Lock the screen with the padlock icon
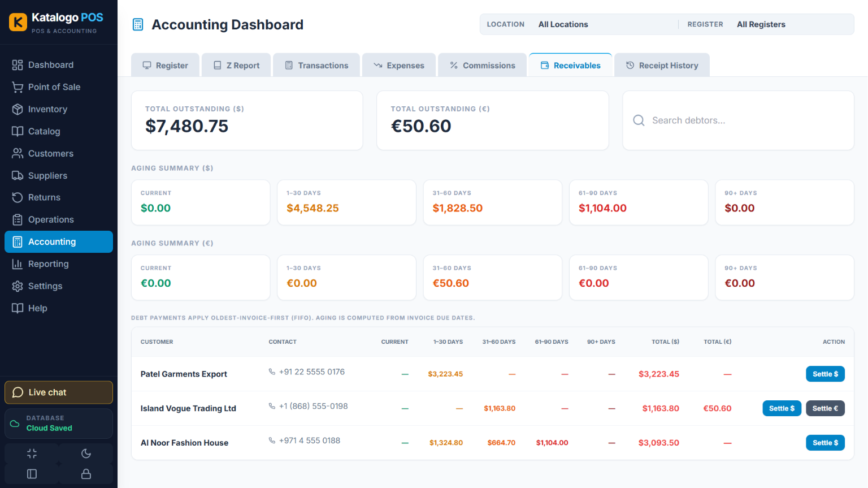 (86, 474)
